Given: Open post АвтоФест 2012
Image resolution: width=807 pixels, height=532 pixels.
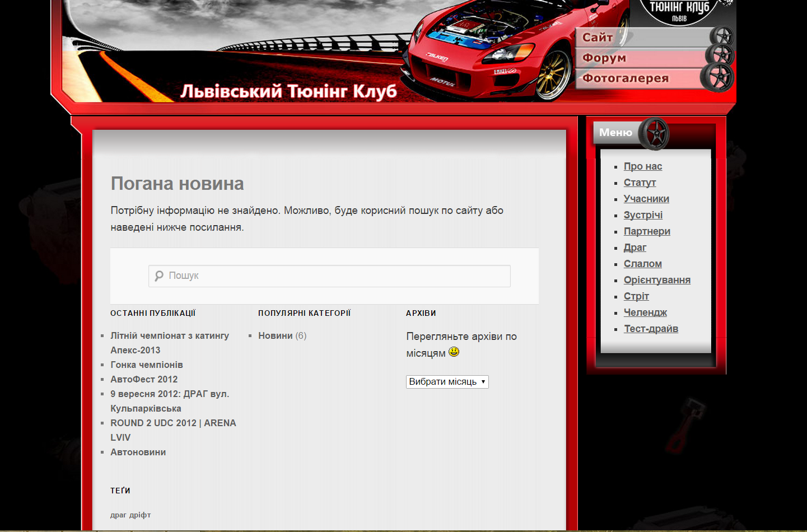Looking at the screenshot, I should click(x=144, y=379).
